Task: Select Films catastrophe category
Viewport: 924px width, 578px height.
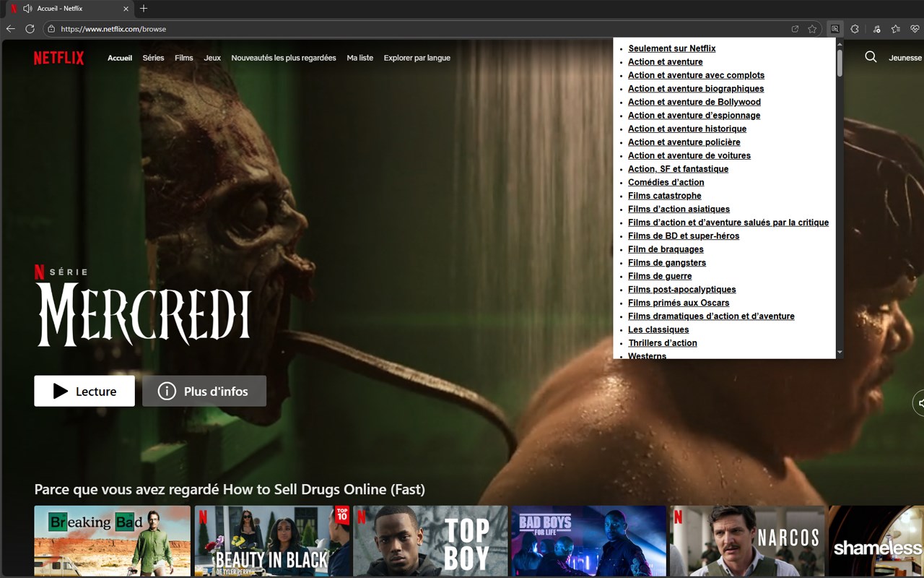Action: pos(665,195)
